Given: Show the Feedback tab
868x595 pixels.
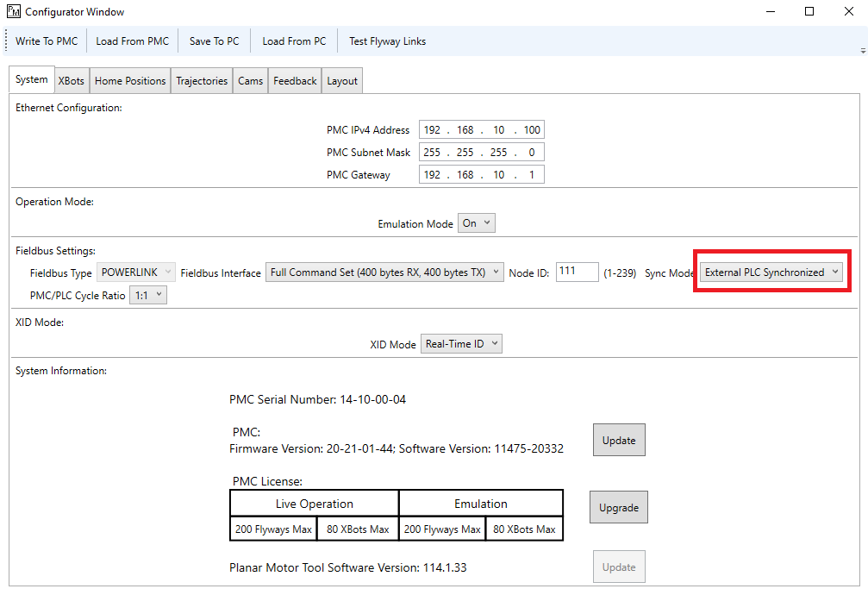Looking at the screenshot, I should [295, 81].
